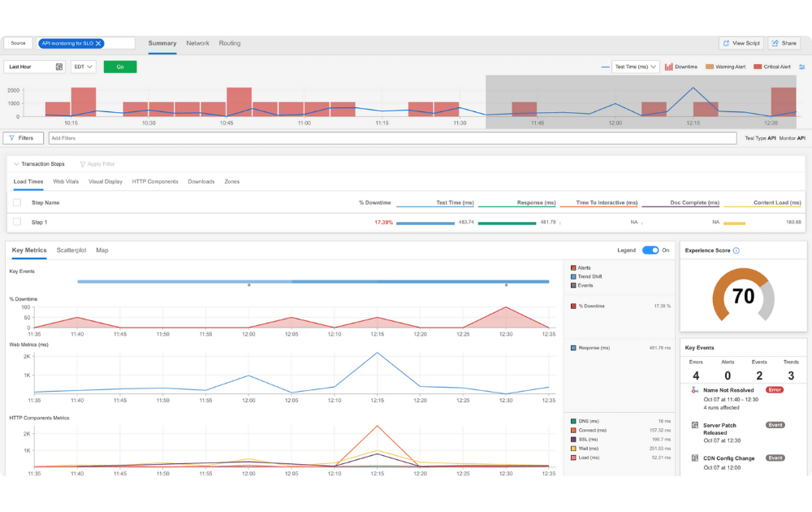Click the red Error badge

[775, 390]
